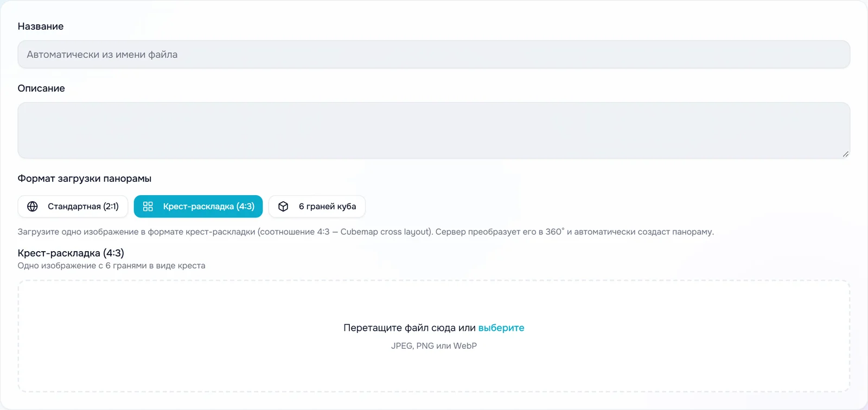868x410 pixels.
Task: Click the grid icon on Крест-раскладка option
Action: (x=148, y=207)
